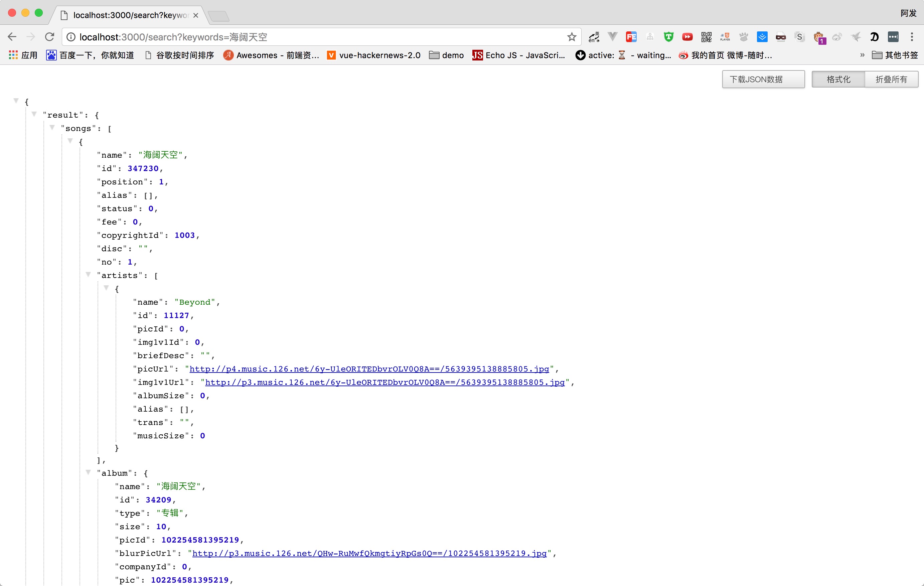
Task: Collapse the "result" object node
Action: pos(34,114)
